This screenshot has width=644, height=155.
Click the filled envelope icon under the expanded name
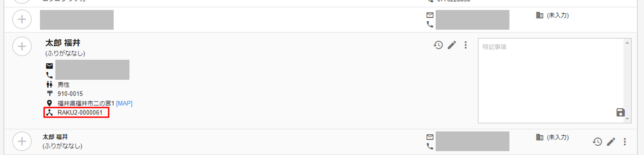click(49, 66)
